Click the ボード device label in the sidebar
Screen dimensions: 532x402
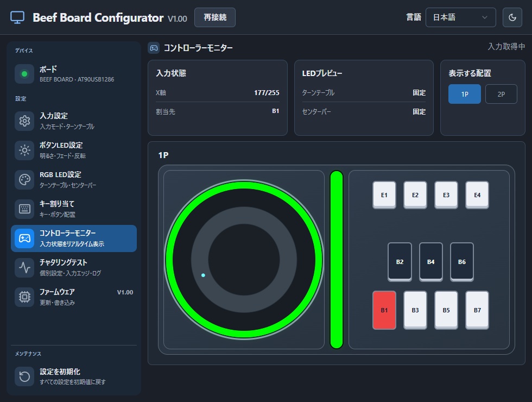(48, 70)
